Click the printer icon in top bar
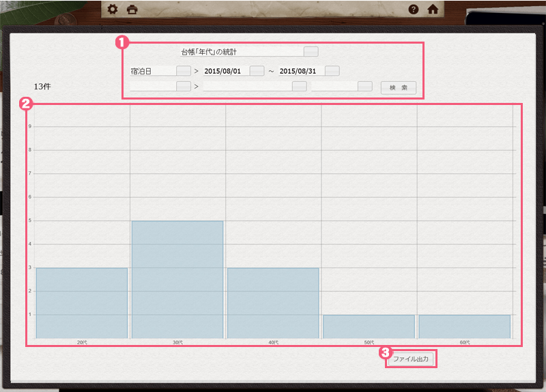 132,10
